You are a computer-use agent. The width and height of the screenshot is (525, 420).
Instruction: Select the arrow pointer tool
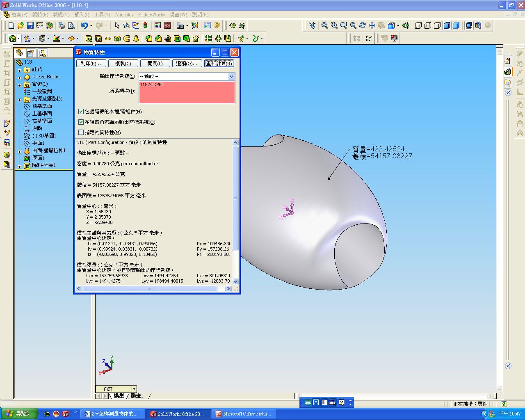tap(117, 25)
